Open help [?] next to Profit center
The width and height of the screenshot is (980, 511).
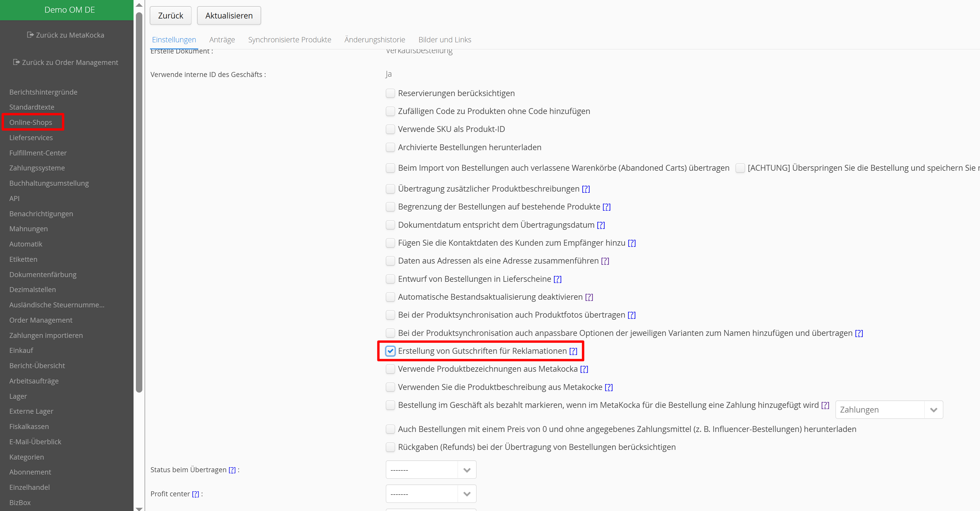pos(195,494)
